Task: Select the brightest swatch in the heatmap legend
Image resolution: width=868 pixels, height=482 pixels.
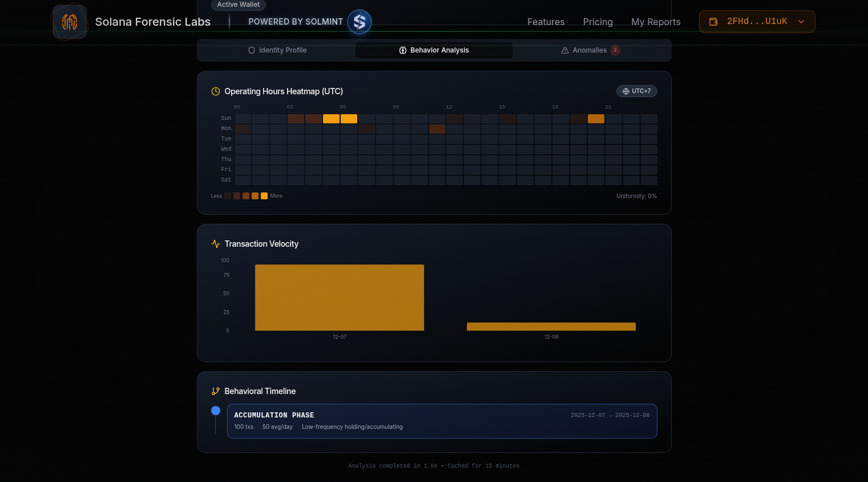Action: pyautogui.click(x=264, y=196)
